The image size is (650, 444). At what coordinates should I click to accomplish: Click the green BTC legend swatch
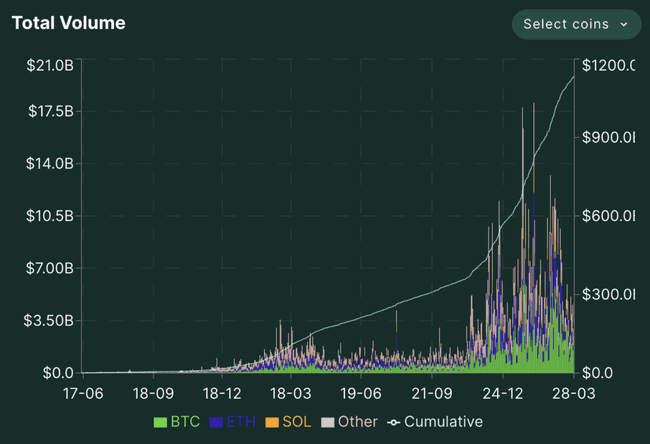160,422
